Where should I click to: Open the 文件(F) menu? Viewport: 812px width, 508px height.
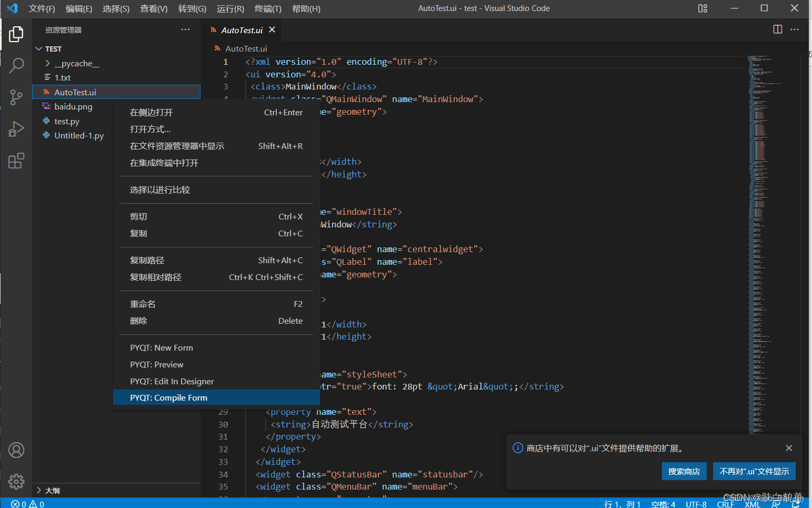pyautogui.click(x=42, y=8)
